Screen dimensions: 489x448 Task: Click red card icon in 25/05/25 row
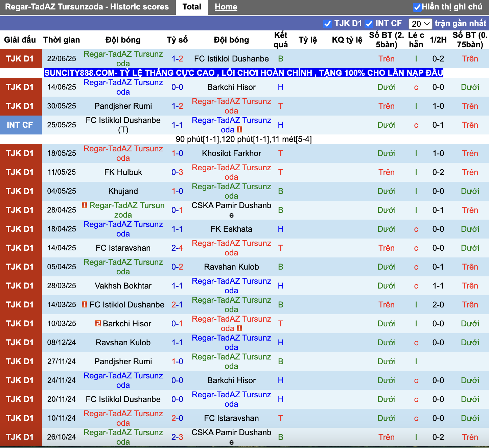pyautogui.click(x=239, y=130)
